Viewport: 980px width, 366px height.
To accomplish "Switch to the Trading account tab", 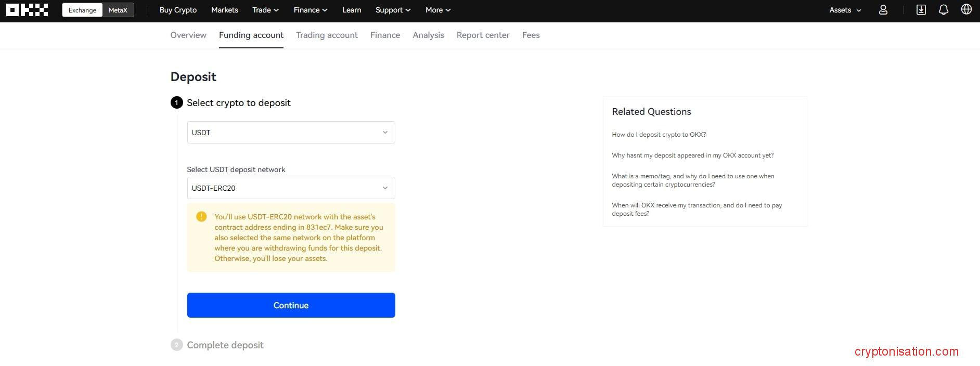I will click(327, 35).
